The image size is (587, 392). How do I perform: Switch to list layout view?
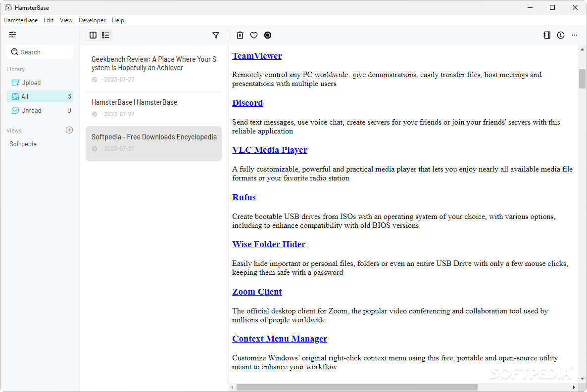105,35
